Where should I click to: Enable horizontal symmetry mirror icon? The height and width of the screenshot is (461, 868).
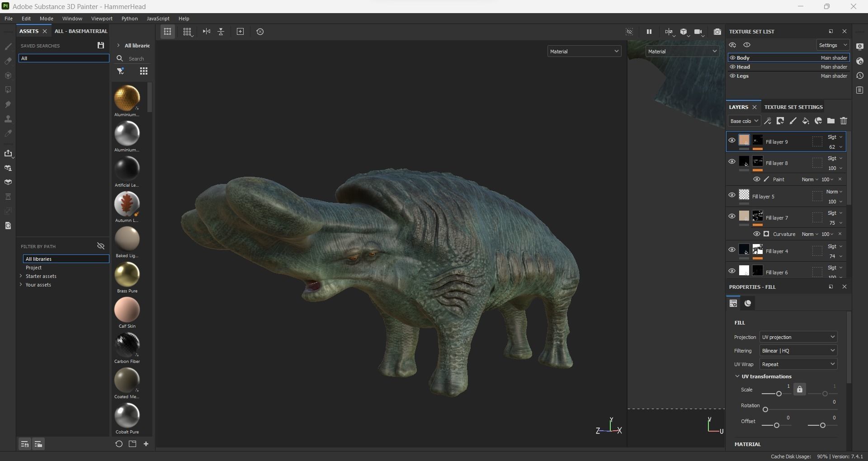click(207, 32)
